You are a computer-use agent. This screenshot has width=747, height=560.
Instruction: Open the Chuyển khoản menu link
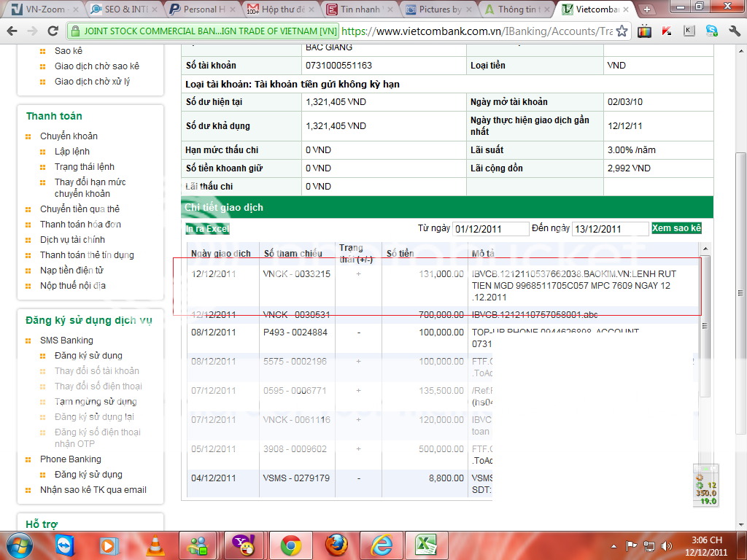click(x=69, y=136)
